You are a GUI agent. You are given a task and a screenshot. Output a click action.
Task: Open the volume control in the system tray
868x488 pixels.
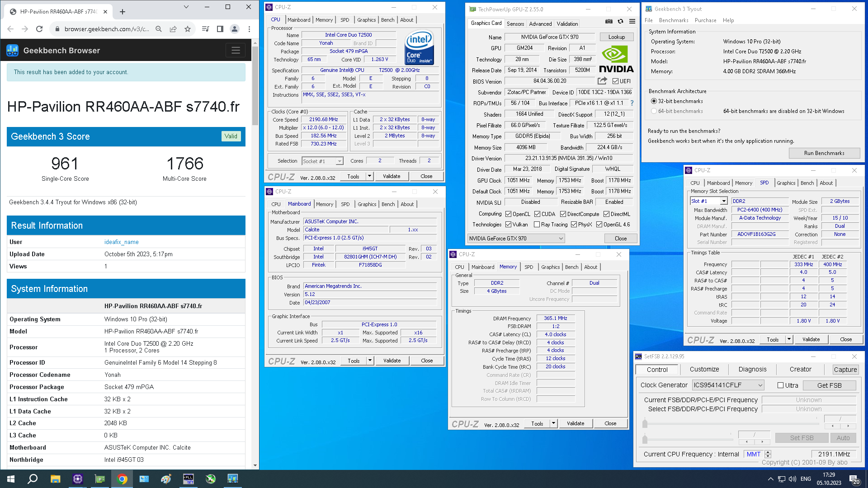point(793,479)
